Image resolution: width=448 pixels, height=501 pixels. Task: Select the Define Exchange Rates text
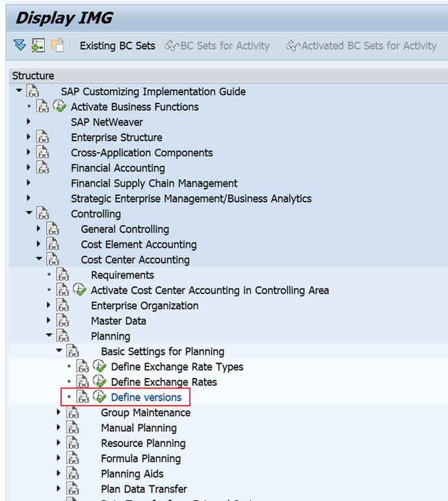164,382
